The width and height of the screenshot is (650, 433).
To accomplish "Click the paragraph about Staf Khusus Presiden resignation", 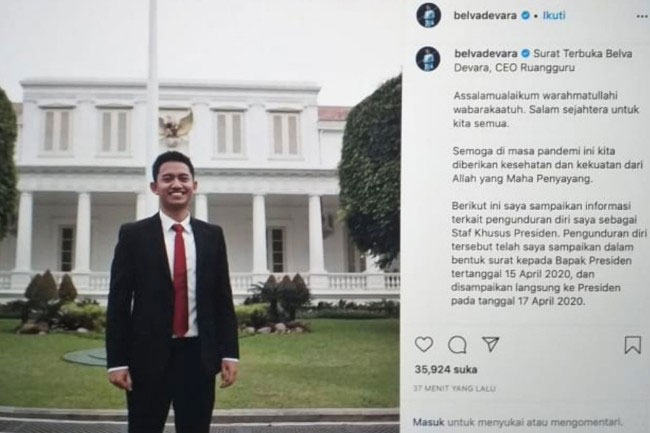I will coord(549,254).
